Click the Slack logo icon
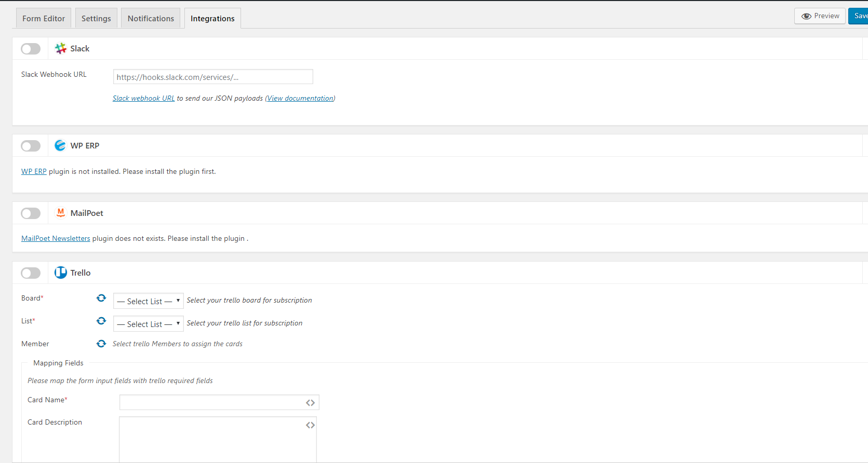Screen dimensions: 868x463 [x=61, y=48]
